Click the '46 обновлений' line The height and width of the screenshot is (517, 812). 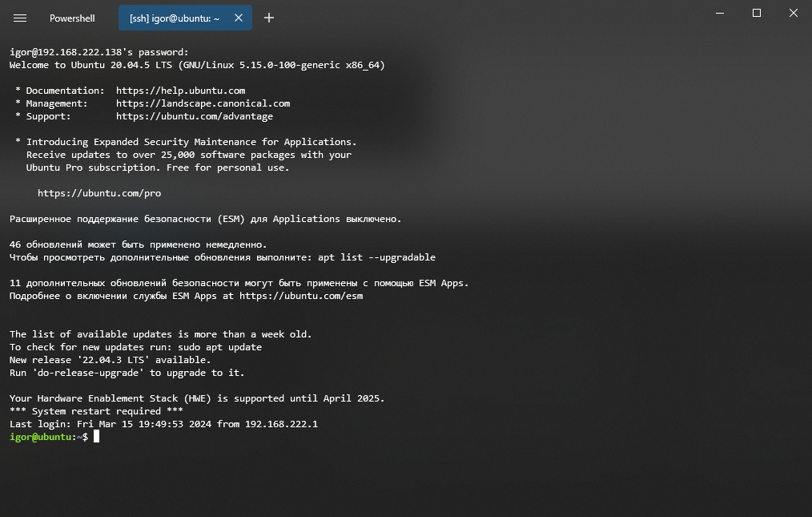point(139,244)
